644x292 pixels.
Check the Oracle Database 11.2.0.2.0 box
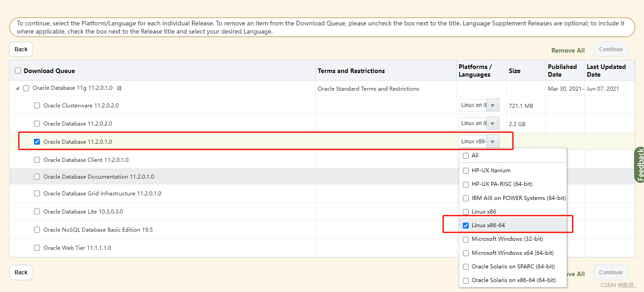pyautogui.click(x=37, y=123)
